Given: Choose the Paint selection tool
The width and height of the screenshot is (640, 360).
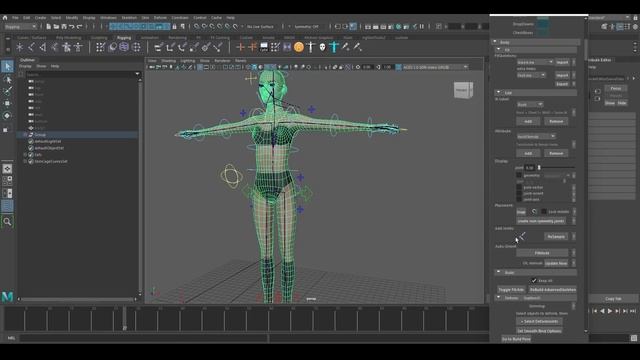Looking at the screenshot, I should click(x=7, y=91).
